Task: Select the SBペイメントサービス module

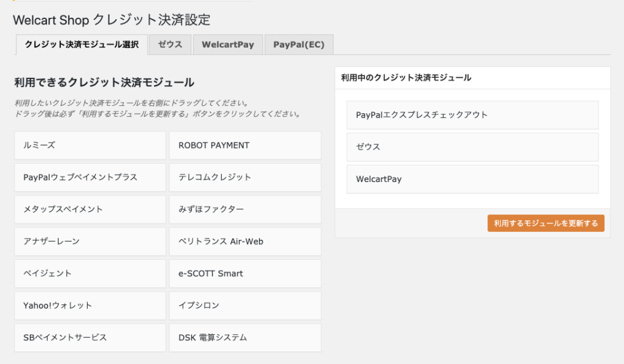Action: 90,338
